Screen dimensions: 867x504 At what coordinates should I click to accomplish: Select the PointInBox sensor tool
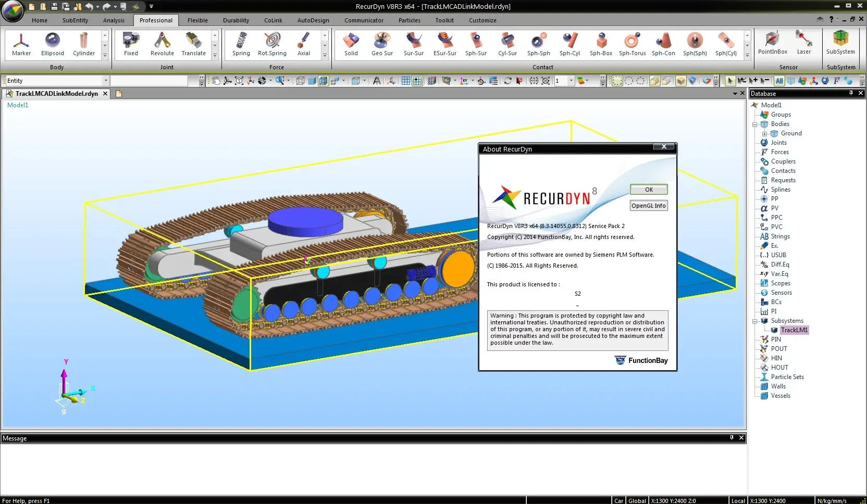tap(773, 43)
